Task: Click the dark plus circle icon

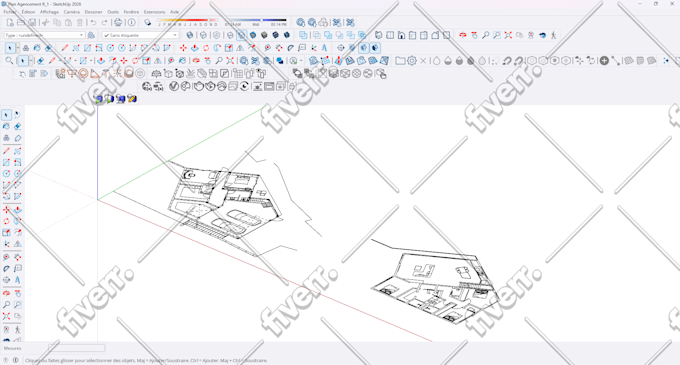Action: click(604, 61)
